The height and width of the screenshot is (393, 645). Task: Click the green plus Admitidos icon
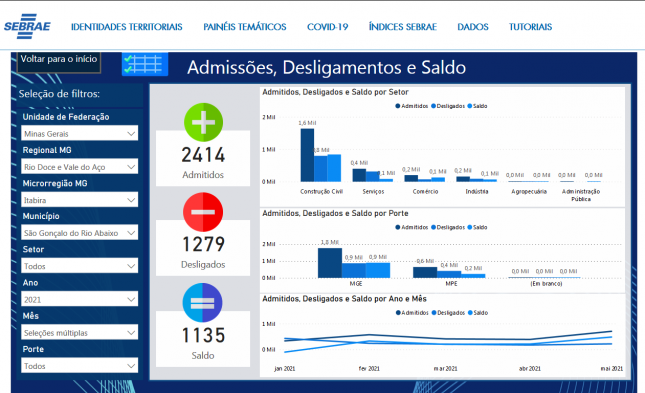[x=203, y=122]
